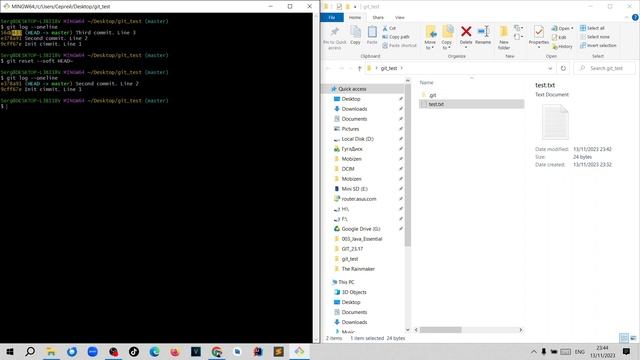640x360 pixels.
Task: Switch to the View ribbon tab
Action: coord(400,18)
